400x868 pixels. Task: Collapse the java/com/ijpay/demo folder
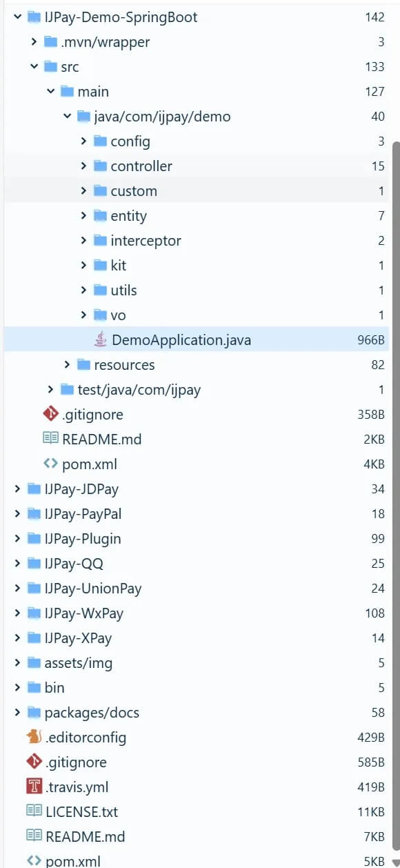[67, 116]
